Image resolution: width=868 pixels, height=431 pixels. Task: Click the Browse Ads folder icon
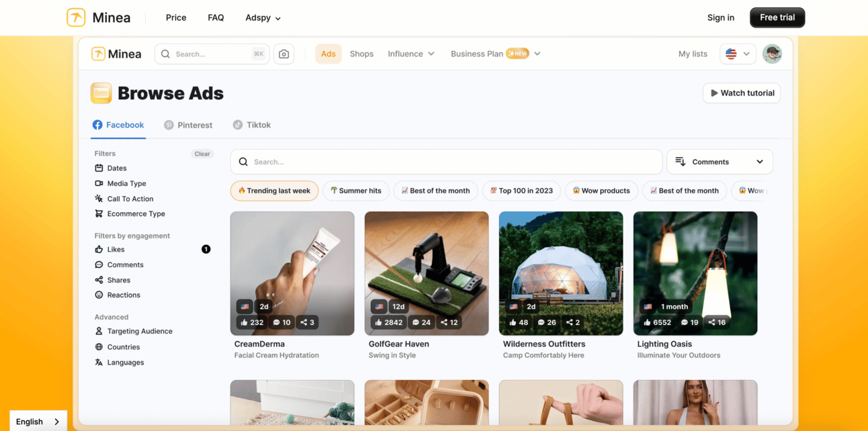click(101, 93)
